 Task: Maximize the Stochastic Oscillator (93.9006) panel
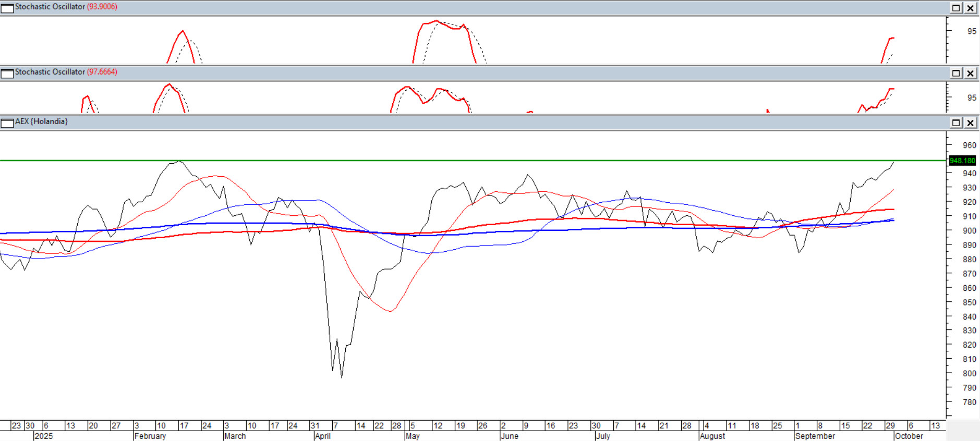[956, 8]
